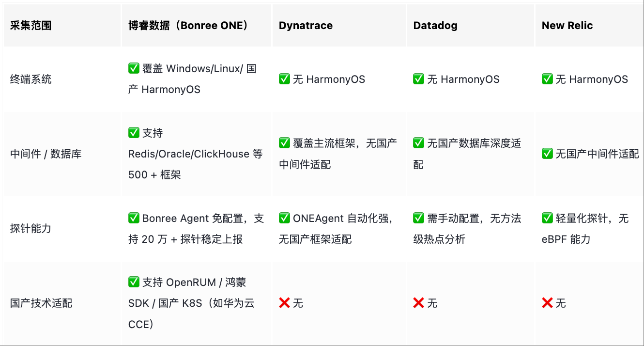Click red cross in New Relic 国产技术适配 cell

(x=548, y=303)
